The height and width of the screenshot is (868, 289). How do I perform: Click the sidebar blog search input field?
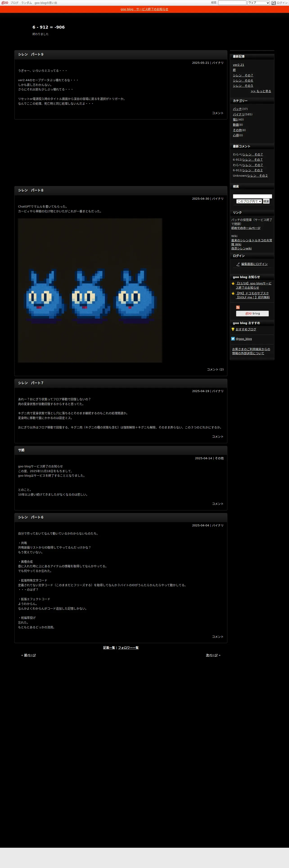coord(252,196)
